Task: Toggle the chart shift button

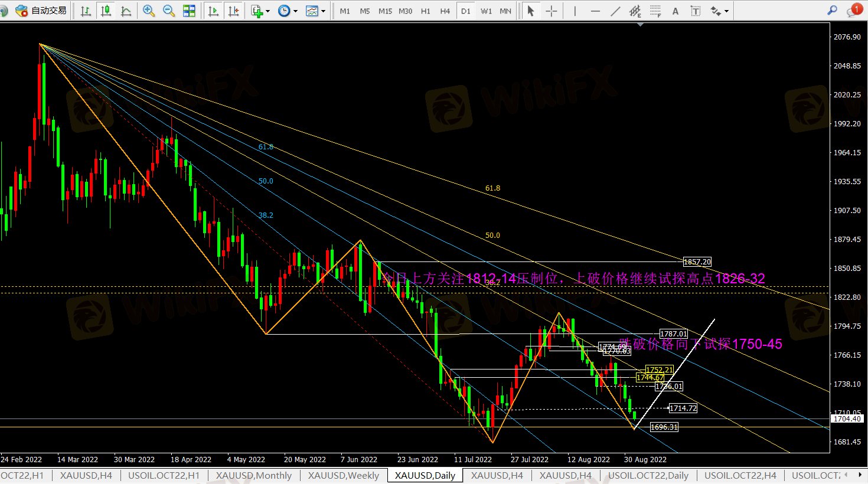Action: (234, 11)
